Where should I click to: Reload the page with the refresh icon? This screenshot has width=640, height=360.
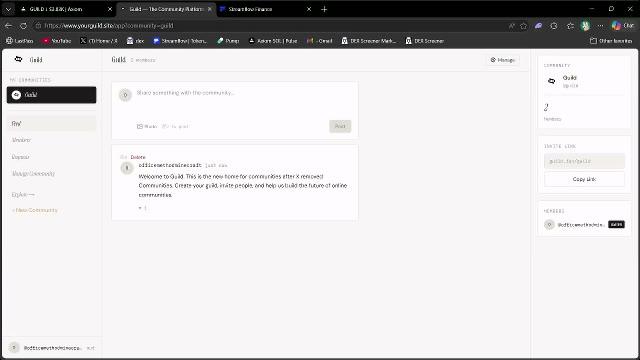coord(23,25)
